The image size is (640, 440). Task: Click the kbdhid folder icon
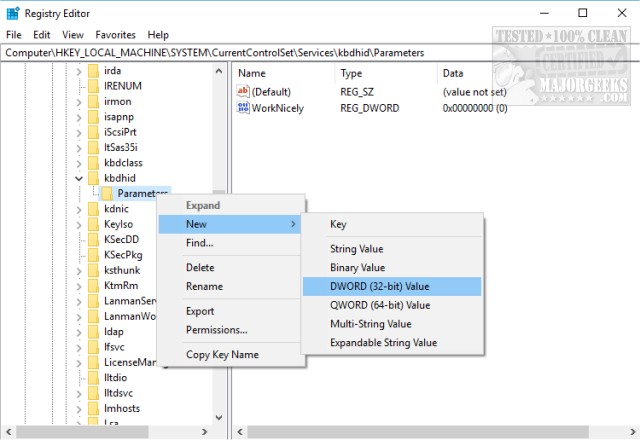[93, 178]
